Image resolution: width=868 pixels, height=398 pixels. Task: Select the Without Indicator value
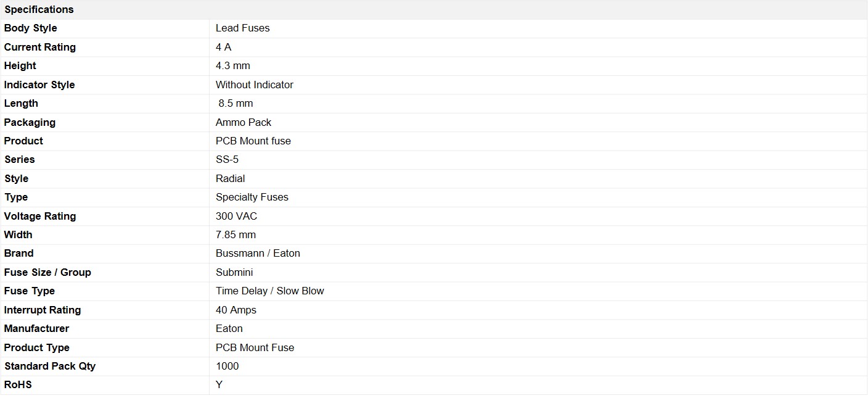click(x=255, y=85)
